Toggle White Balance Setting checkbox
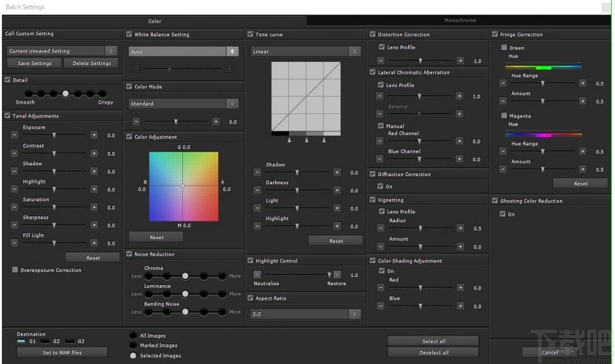This screenshot has height=364, width=615. pos(129,34)
